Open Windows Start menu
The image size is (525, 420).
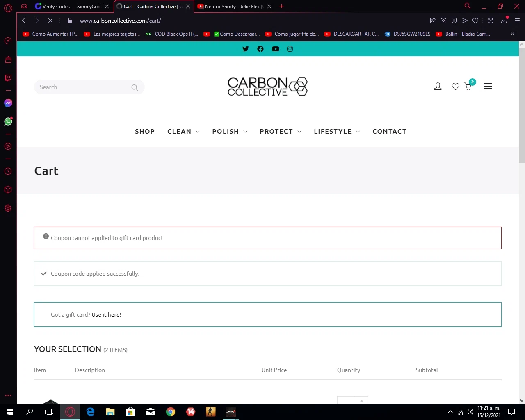(10, 412)
